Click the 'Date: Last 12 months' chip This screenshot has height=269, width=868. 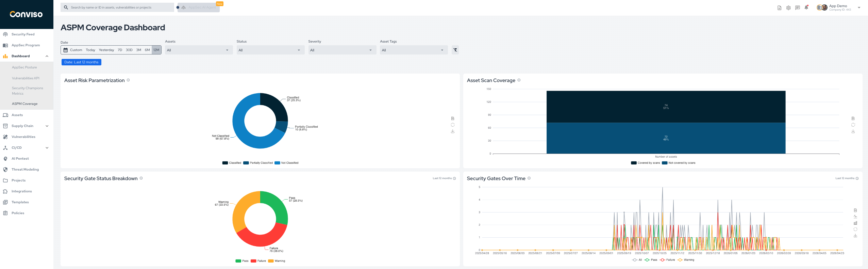pos(81,62)
